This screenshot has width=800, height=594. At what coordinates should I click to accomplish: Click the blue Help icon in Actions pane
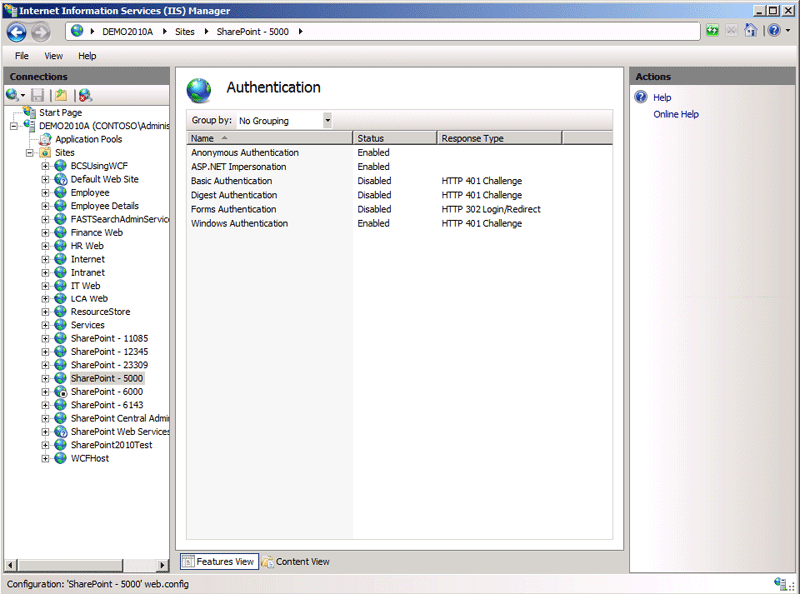pos(641,97)
